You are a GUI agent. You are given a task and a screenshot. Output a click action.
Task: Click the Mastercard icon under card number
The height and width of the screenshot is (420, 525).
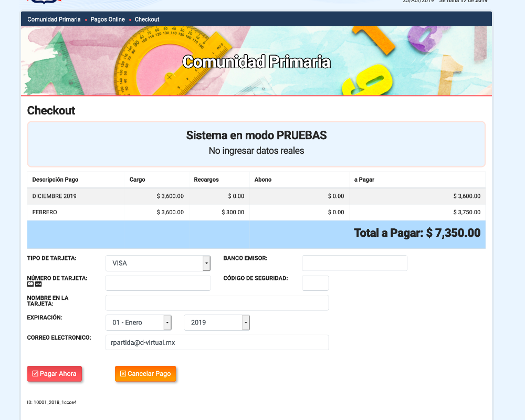[30, 284]
